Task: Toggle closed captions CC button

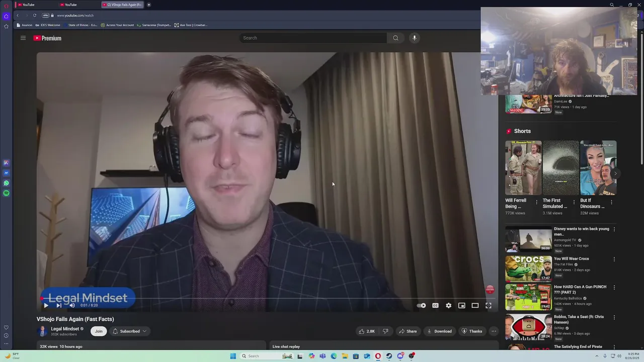Action: pyautogui.click(x=435, y=305)
